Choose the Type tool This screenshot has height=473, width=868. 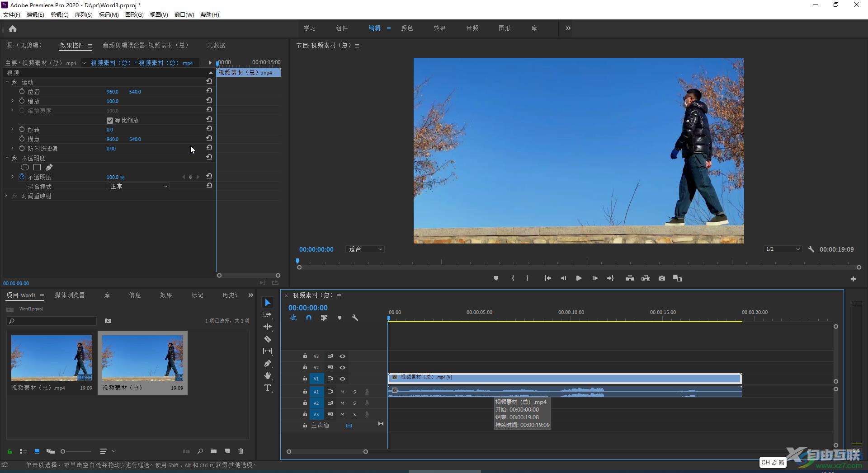pos(268,388)
